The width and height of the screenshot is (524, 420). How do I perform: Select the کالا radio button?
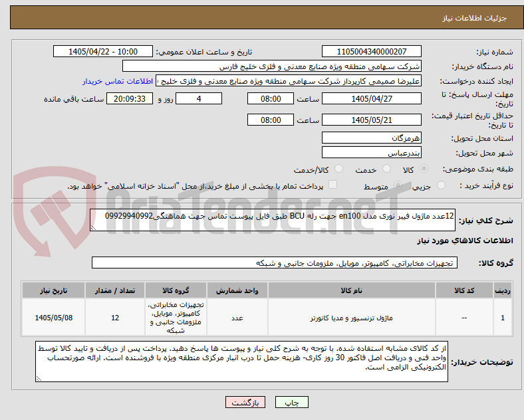click(x=424, y=169)
